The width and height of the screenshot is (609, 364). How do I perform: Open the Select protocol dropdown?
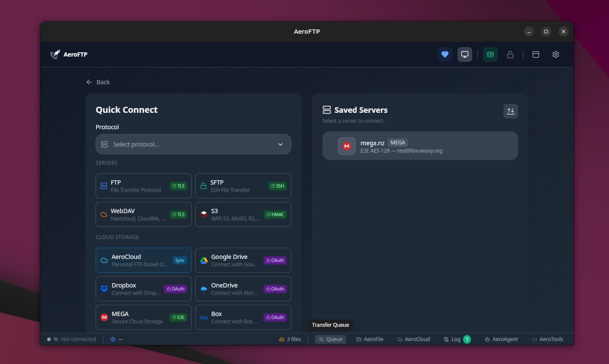pyautogui.click(x=193, y=144)
